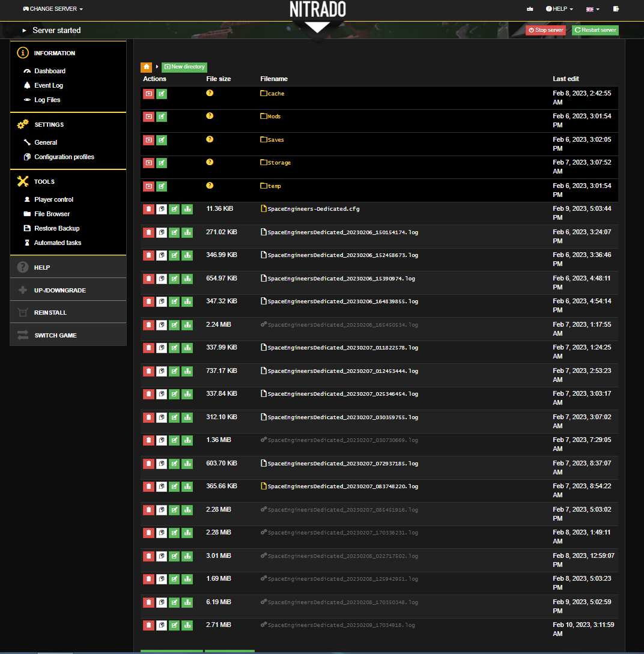Delete the SpaceEngineers-Dedicated.cfg file

point(148,209)
